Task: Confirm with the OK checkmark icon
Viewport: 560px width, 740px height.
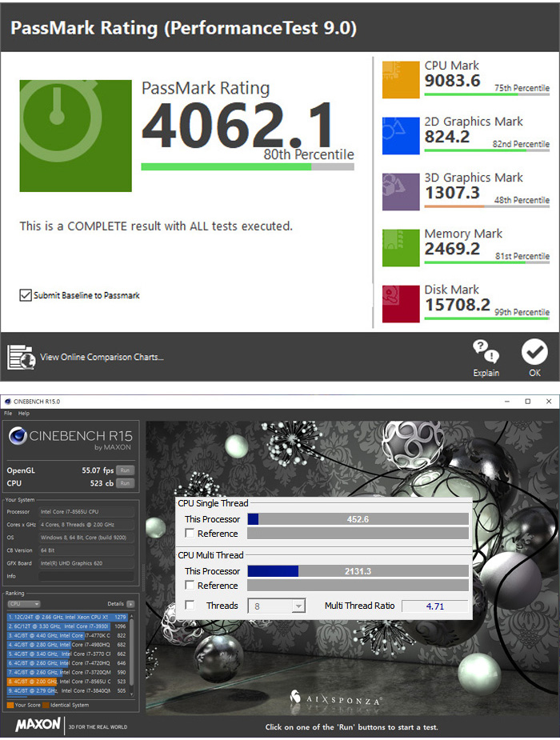Action: [x=534, y=351]
